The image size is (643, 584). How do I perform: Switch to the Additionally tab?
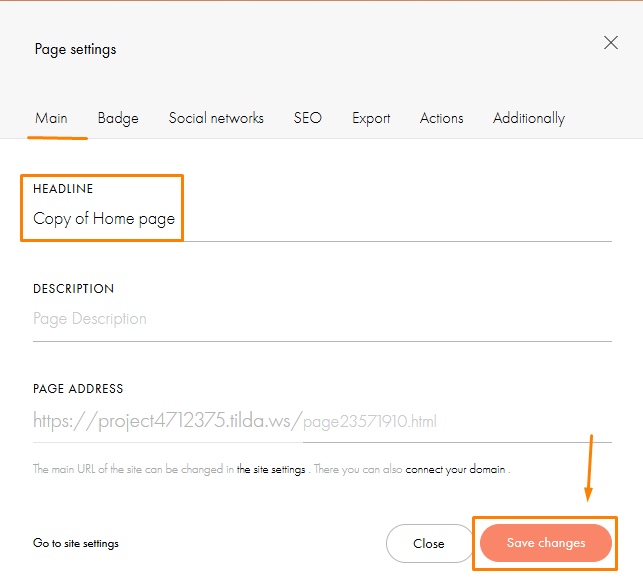click(x=529, y=118)
